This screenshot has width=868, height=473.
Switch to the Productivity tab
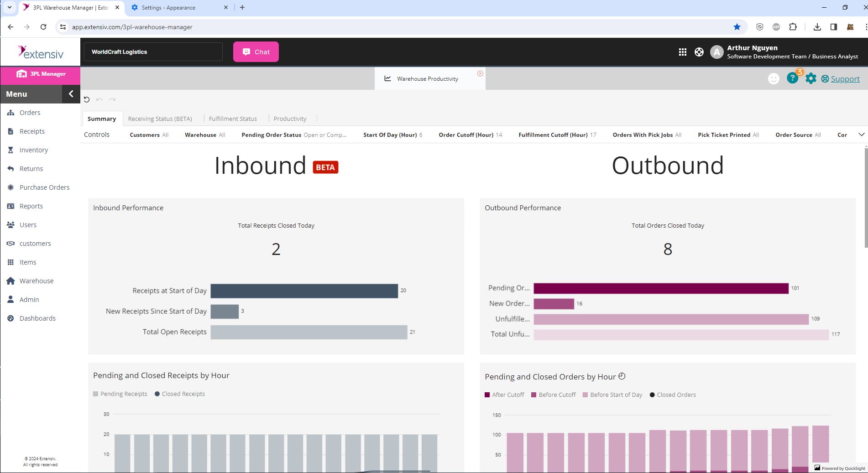(x=290, y=119)
